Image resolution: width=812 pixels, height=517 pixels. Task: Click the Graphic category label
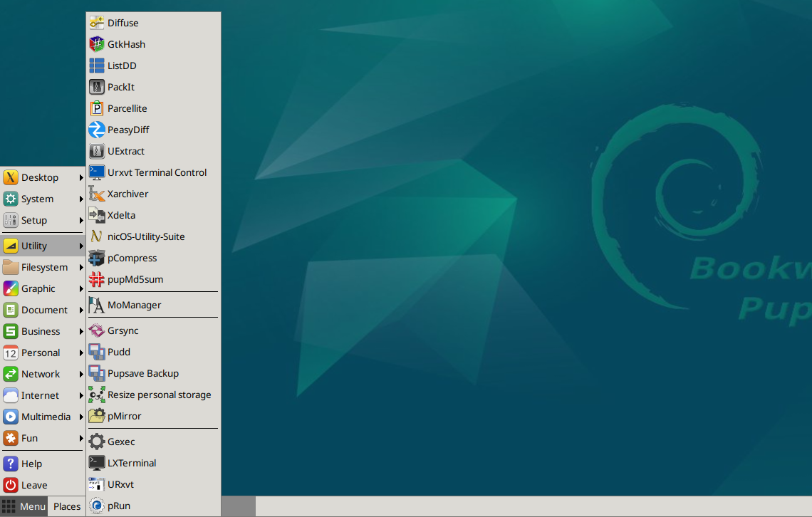[x=38, y=289]
